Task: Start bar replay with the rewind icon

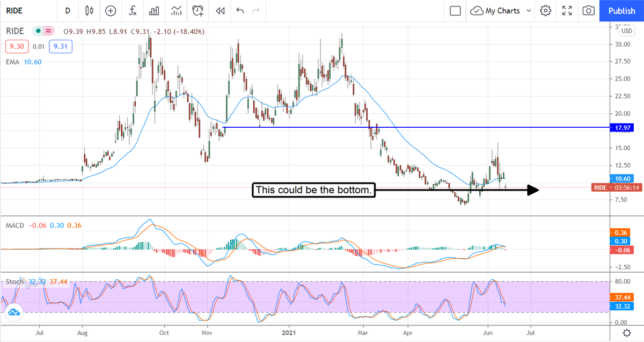Action: (x=219, y=11)
